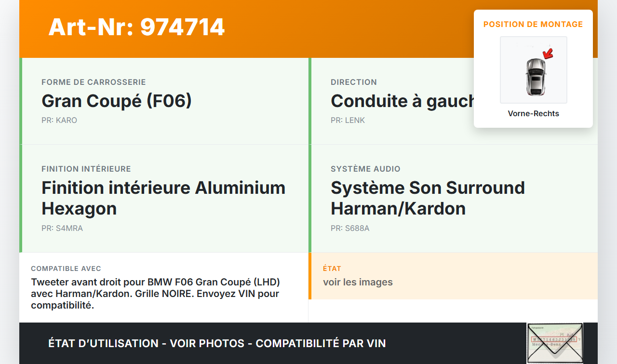Click the 'SYSTÈME AUDIO' label

point(365,169)
